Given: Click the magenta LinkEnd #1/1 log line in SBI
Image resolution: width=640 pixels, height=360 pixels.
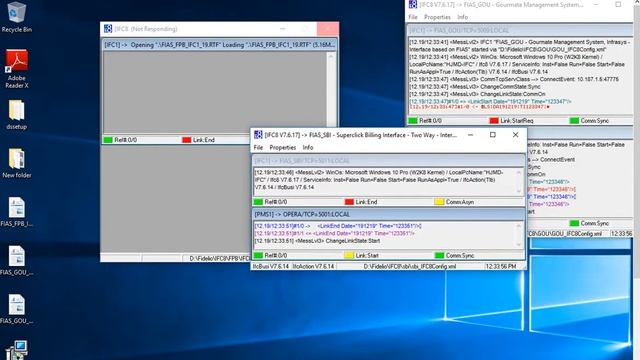Looking at the screenshot, I should (x=334, y=233).
